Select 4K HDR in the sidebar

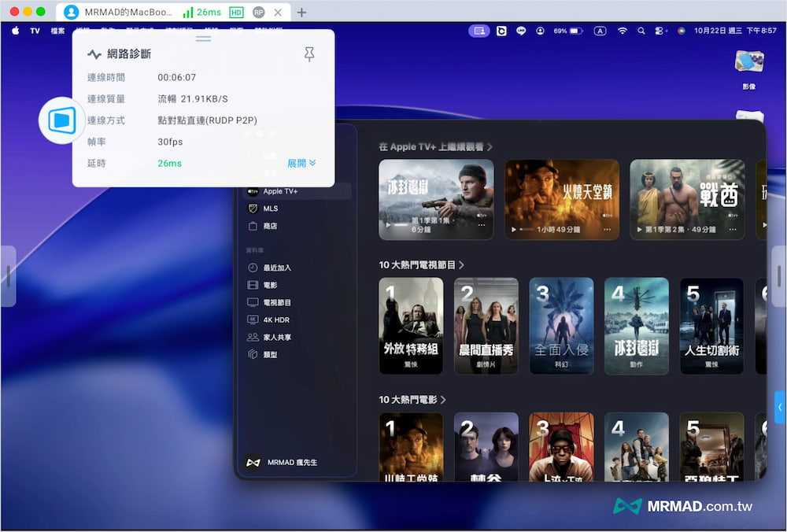(x=275, y=320)
